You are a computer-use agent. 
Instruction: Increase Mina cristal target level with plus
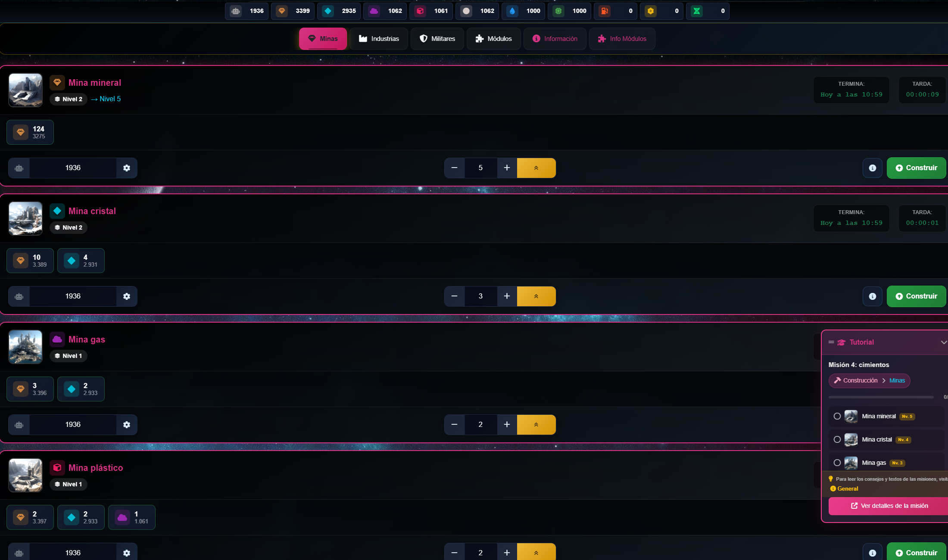click(x=507, y=296)
